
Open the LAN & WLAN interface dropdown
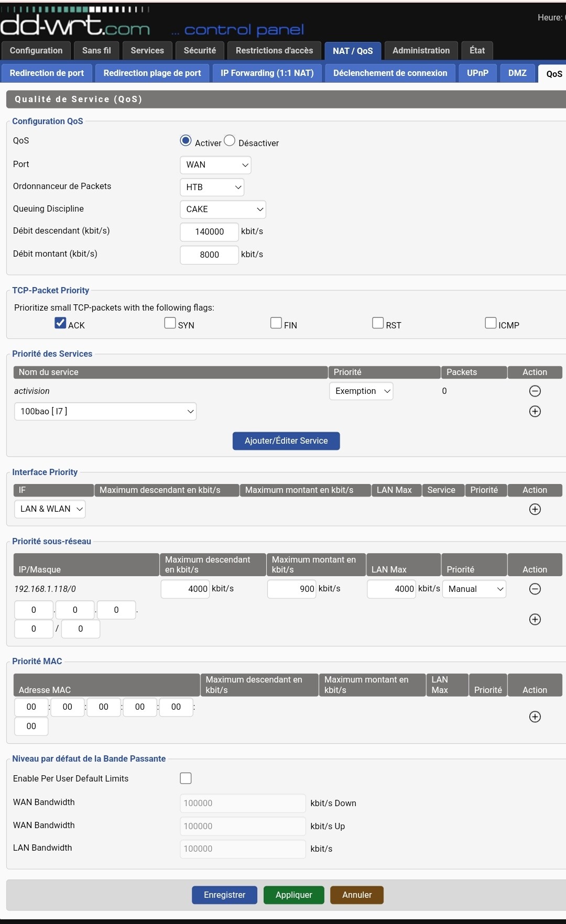coord(50,509)
